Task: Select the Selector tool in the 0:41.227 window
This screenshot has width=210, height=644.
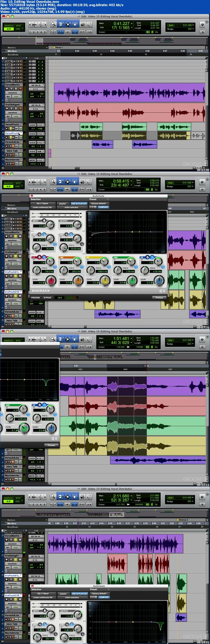Action: 68,24
